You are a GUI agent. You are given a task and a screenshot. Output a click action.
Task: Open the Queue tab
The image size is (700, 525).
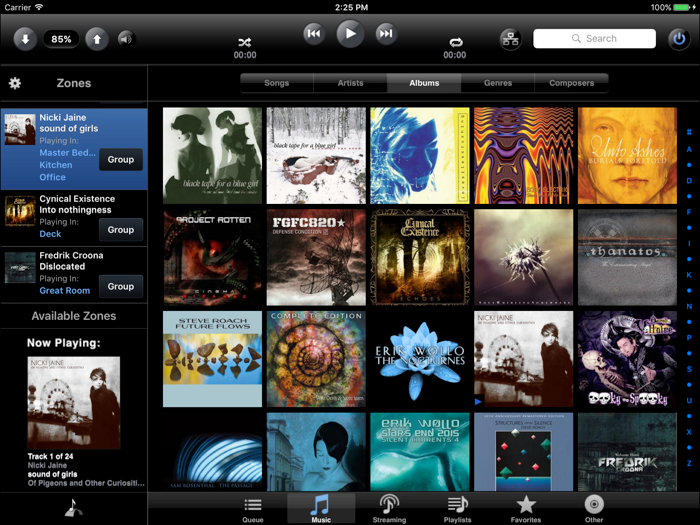(x=253, y=509)
